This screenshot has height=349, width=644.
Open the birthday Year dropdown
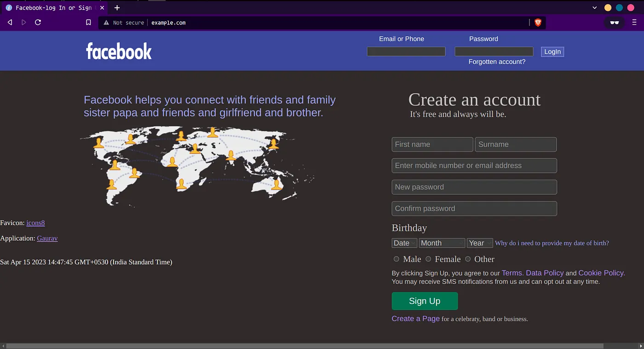(480, 243)
